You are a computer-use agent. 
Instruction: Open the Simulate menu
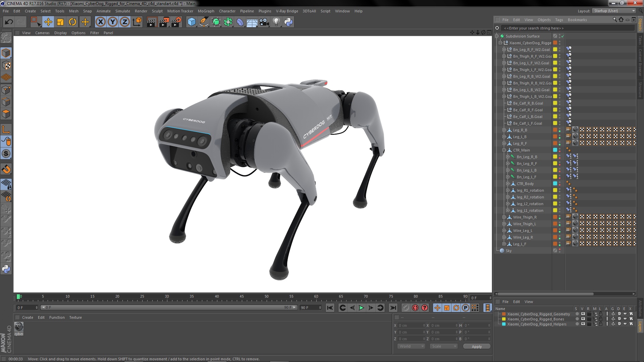pyautogui.click(x=123, y=11)
